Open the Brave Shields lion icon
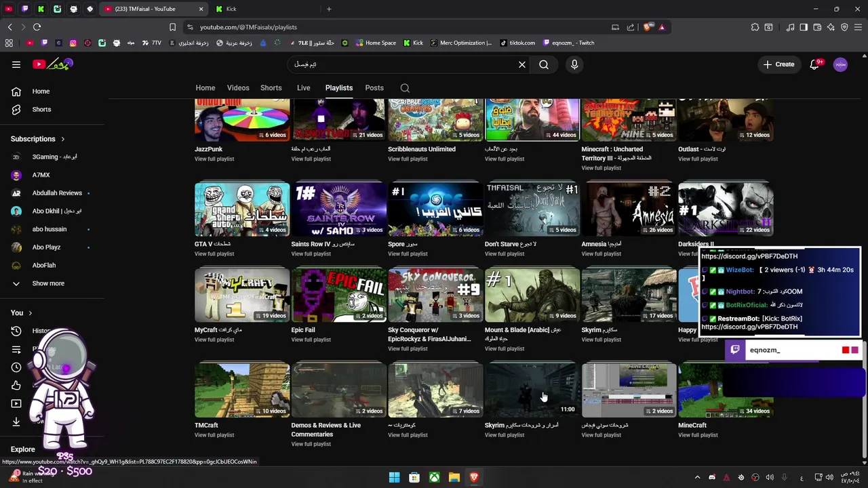Screen dimensions: 868x488 click(x=648, y=27)
